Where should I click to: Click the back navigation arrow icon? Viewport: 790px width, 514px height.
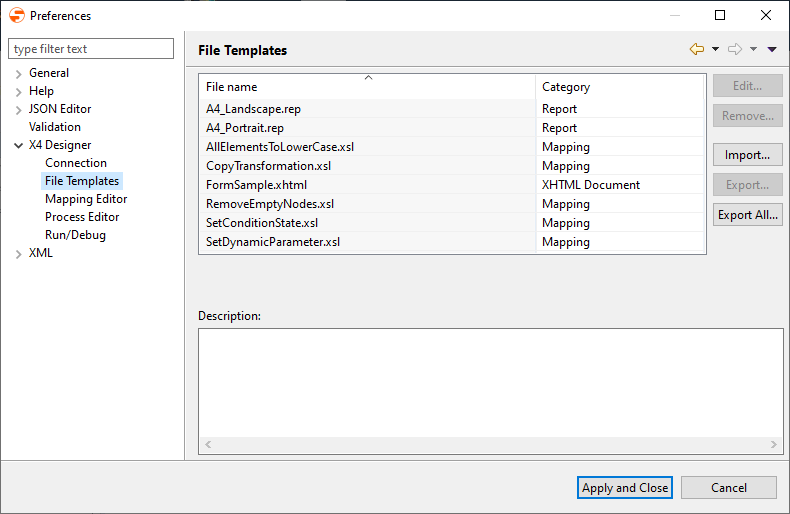(x=697, y=49)
